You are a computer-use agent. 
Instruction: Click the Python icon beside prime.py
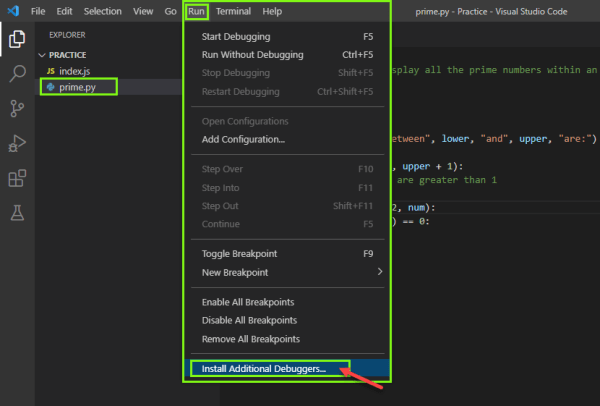coord(51,87)
